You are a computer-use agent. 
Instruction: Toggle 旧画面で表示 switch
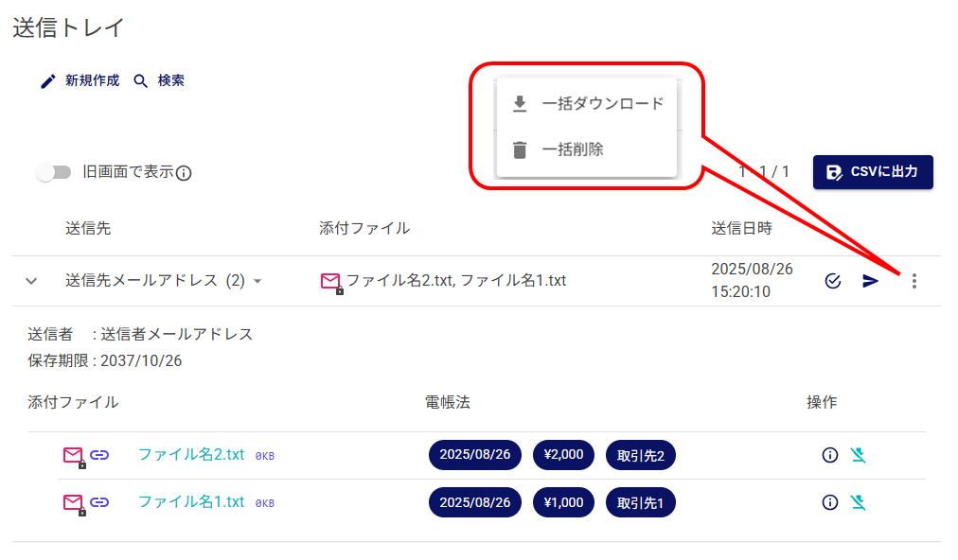54,172
